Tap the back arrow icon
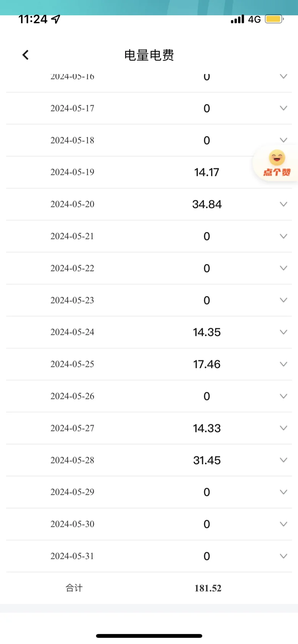 pos(26,55)
